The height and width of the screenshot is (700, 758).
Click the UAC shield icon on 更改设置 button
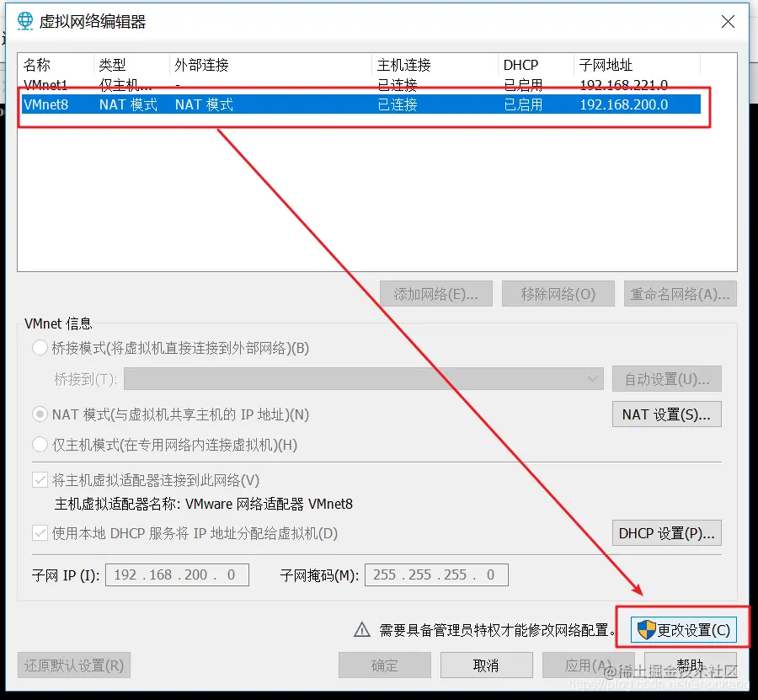click(x=644, y=629)
